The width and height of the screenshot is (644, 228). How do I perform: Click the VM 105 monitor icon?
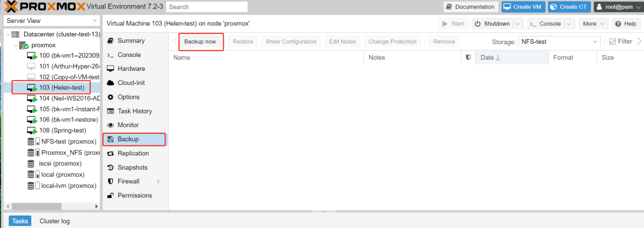click(31, 109)
